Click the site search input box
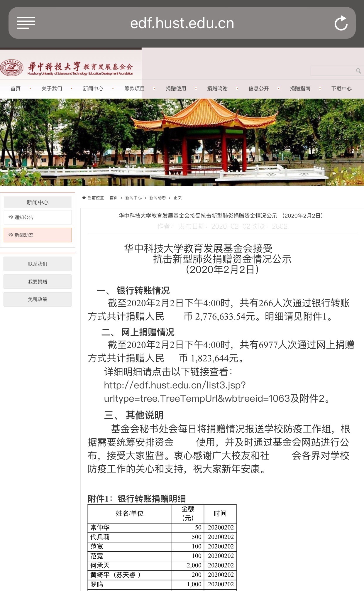Image resolution: width=364 pixels, height=591 pixels. [x=333, y=71]
